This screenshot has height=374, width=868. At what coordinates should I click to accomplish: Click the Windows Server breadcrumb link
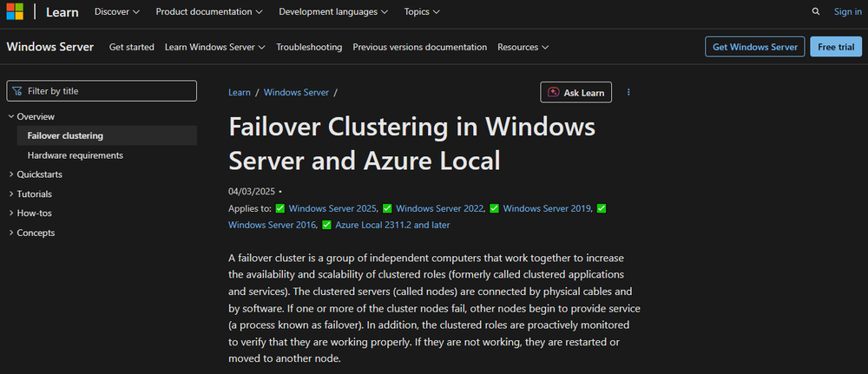pos(296,92)
